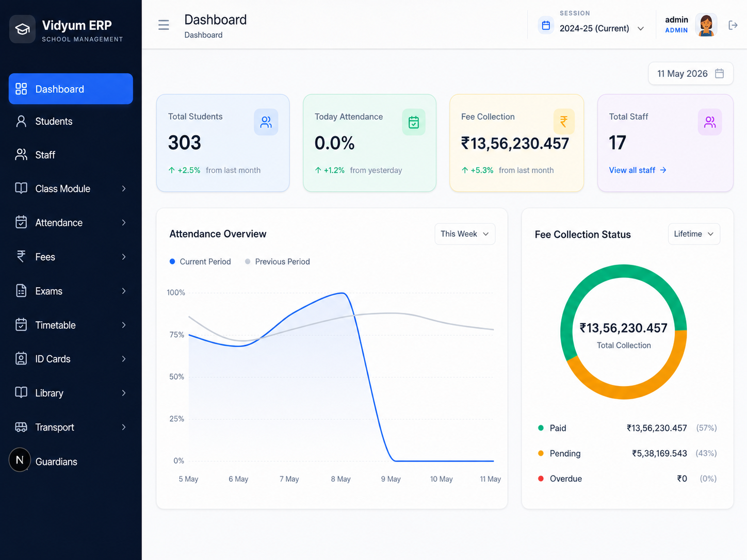
Task: Toggle the Current Period chart legend
Action: click(200, 261)
